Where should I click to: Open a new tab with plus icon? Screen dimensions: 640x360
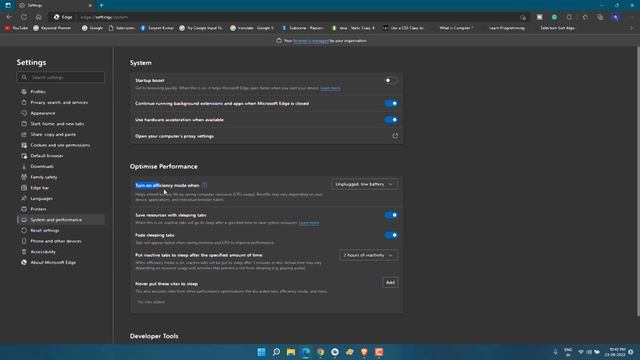(101, 5)
